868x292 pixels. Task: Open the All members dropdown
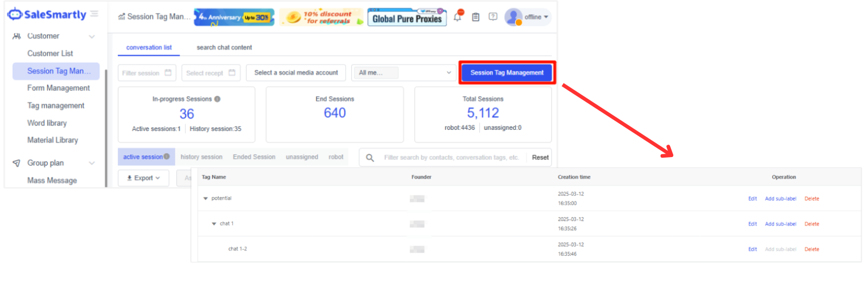pos(403,73)
